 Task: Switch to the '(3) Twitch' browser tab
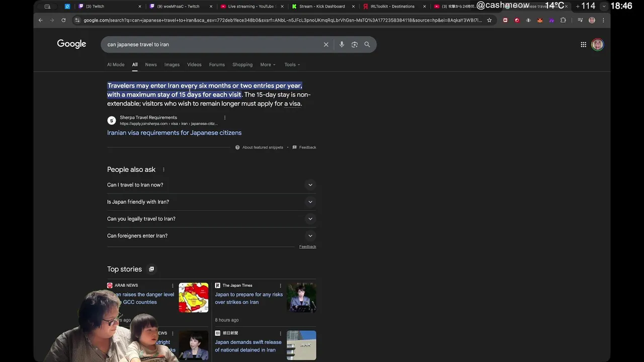pyautogui.click(x=109, y=6)
